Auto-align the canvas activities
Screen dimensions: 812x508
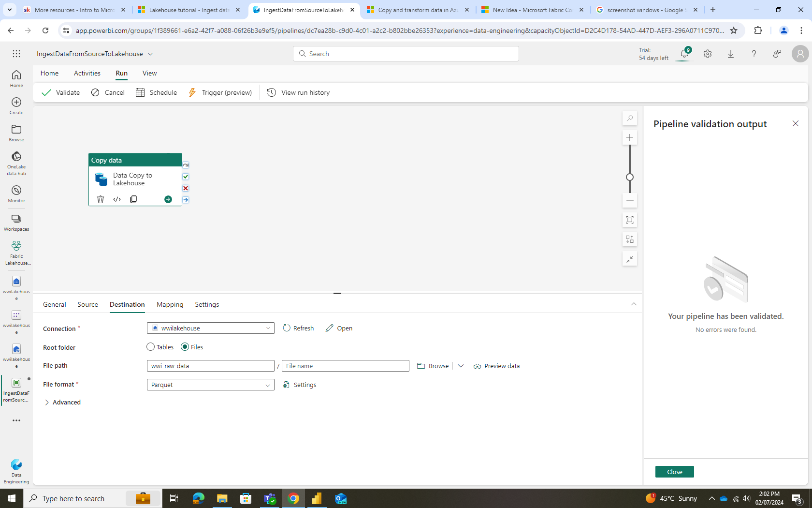(x=630, y=239)
